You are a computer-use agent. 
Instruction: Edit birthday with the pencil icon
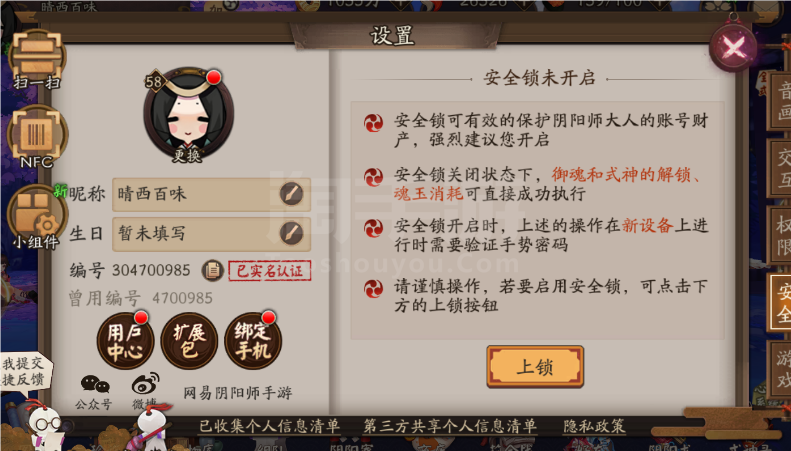click(x=292, y=233)
